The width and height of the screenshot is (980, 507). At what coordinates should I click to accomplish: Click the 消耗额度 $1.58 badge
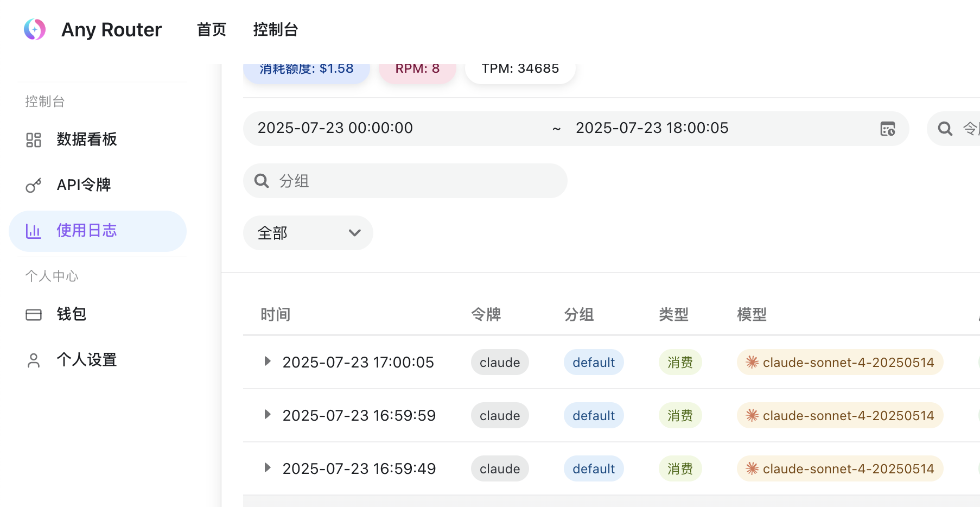click(x=307, y=69)
